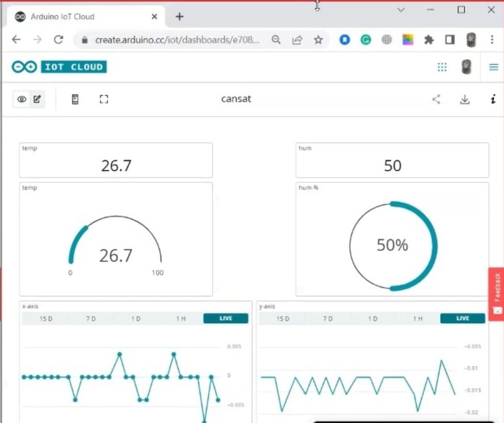Click the Arduino infinity logo
The image size is (504, 423).
click(24, 67)
